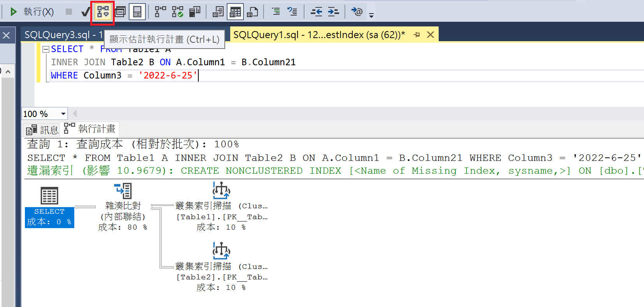Select results to file output
The width and height of the screenshot is (644, 307).
point(252,12)
